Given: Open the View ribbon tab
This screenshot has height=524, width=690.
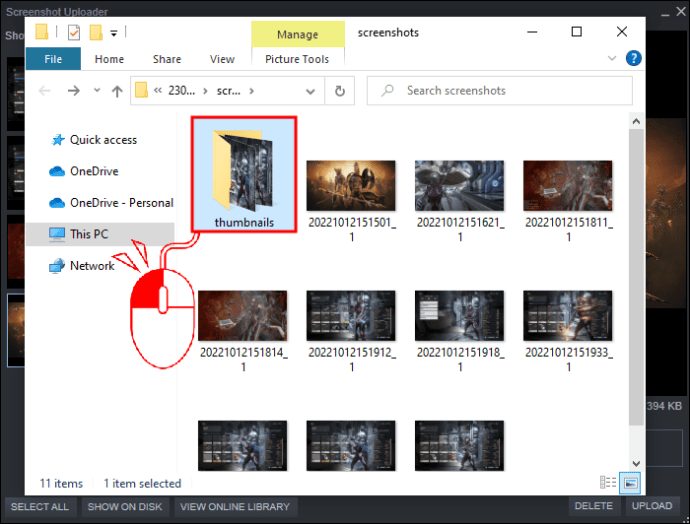Looking at the screenshot, I should 222,59.
